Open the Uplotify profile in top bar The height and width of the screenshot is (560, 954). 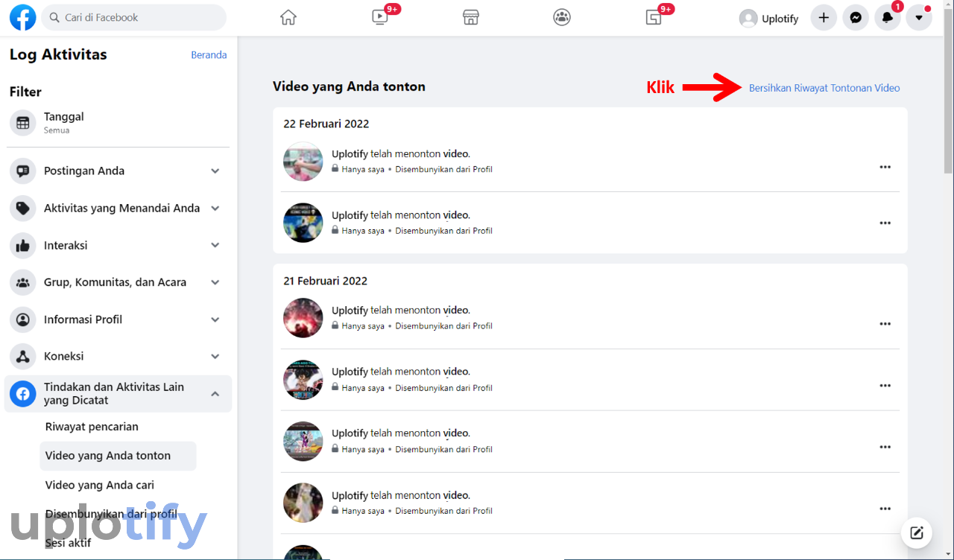[x=769, y=19]
